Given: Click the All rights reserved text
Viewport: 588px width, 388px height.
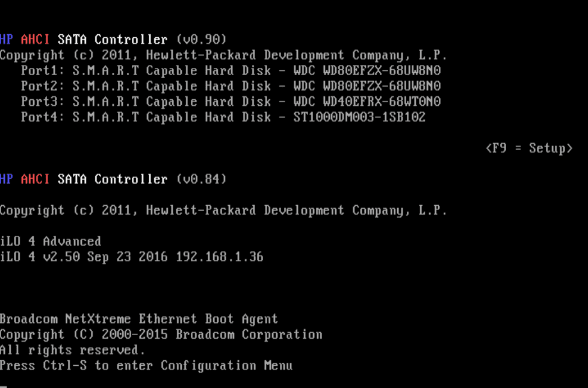Looking at the screenshot, I should 72,350.
